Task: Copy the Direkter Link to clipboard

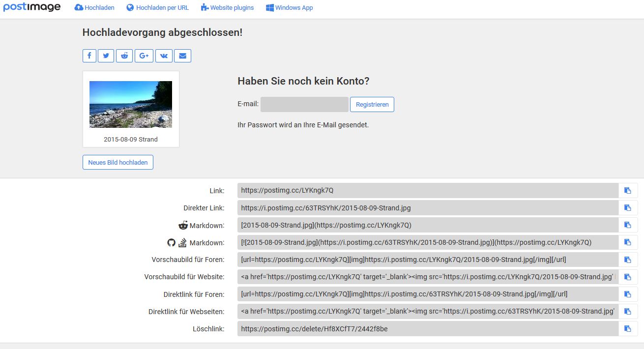Action: pyautogui.click(x=627, y=208)
